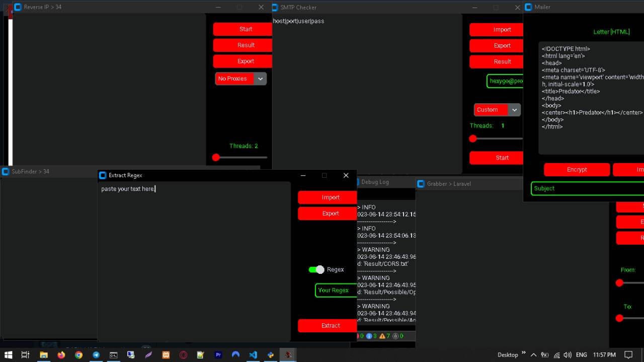644x362 pixels.
Task: Click the 'Letter [HTML]' label in Mailer
Action: tap(611, 32)
